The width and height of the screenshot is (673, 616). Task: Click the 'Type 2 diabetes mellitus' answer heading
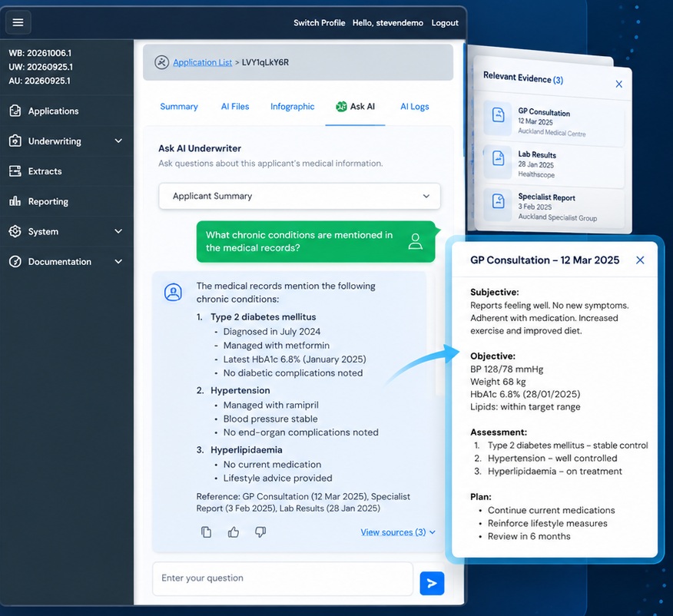(263, 317)
